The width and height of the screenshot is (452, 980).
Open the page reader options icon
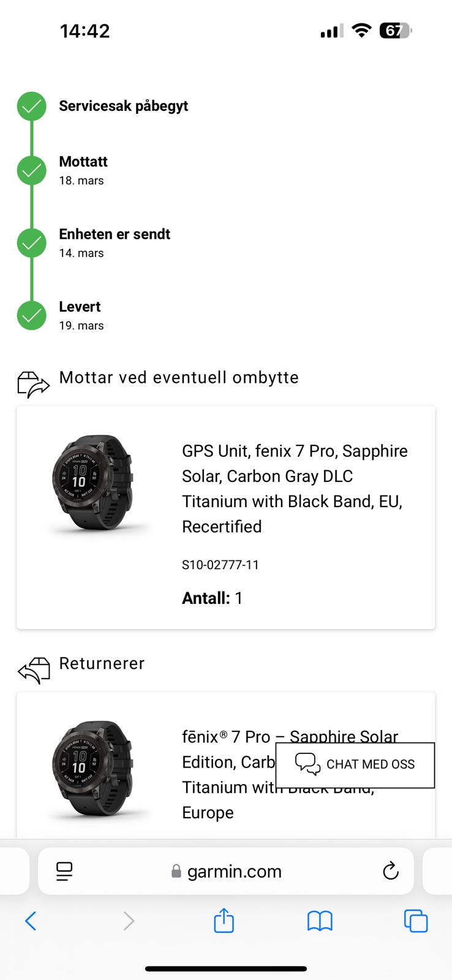click(64, 871)
